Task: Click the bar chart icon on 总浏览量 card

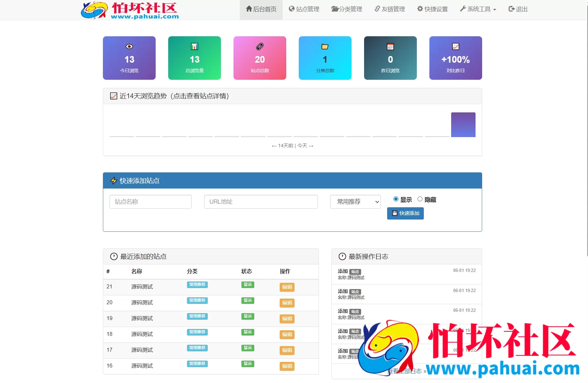Action: 195,46
